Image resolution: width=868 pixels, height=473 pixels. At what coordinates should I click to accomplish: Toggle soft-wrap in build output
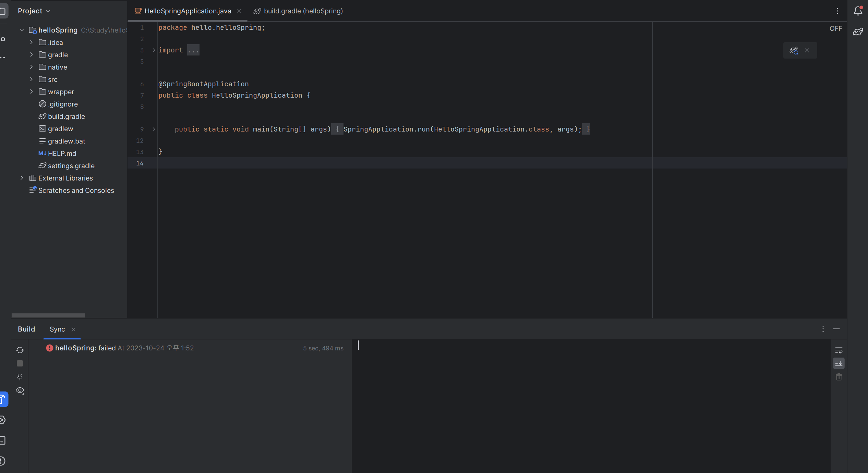(x=839, y=350)
